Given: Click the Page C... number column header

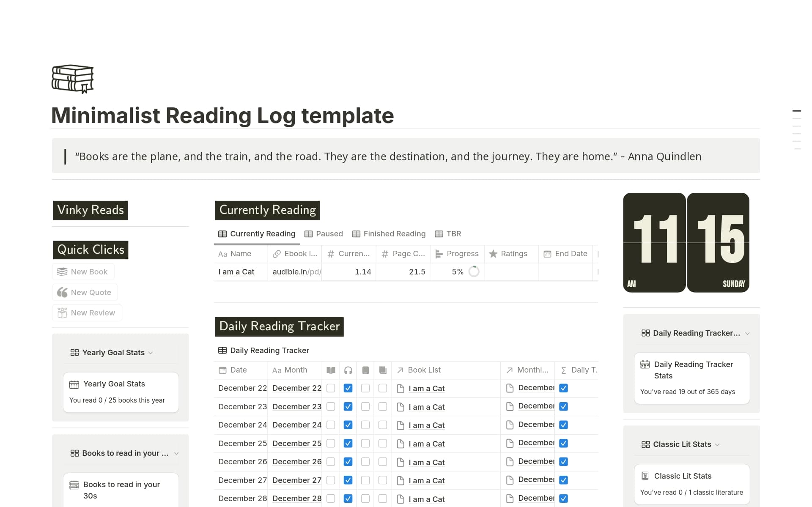Looking at the screenshot, I should click(x=403, y=254).
